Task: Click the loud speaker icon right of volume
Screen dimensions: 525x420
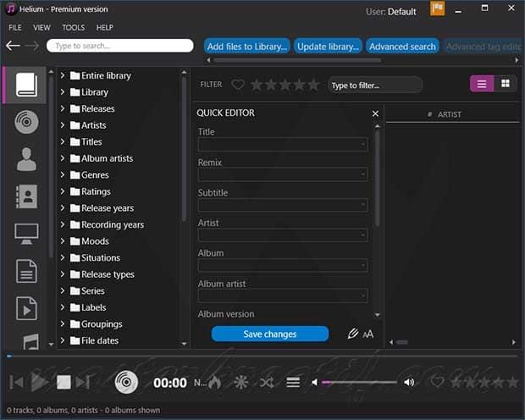Action: coord(409,382)
